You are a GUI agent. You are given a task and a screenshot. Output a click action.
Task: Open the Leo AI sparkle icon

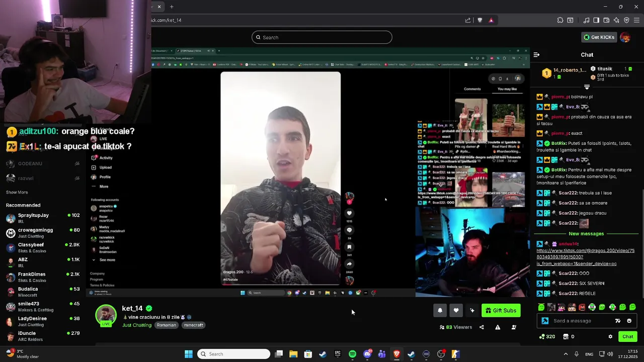click(x=616, y=20)
